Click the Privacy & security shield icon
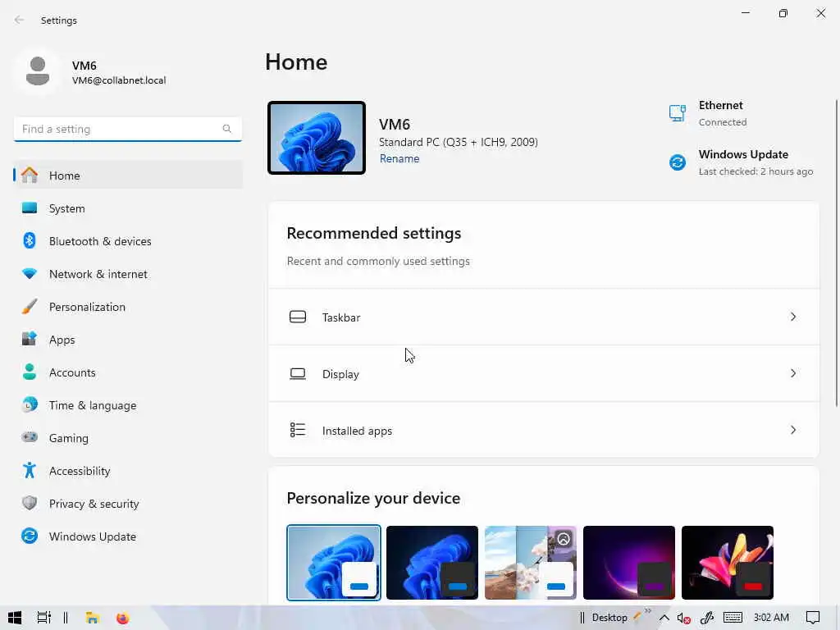The height and width of the screenshot is (630, 840). (x=30, y=503)
